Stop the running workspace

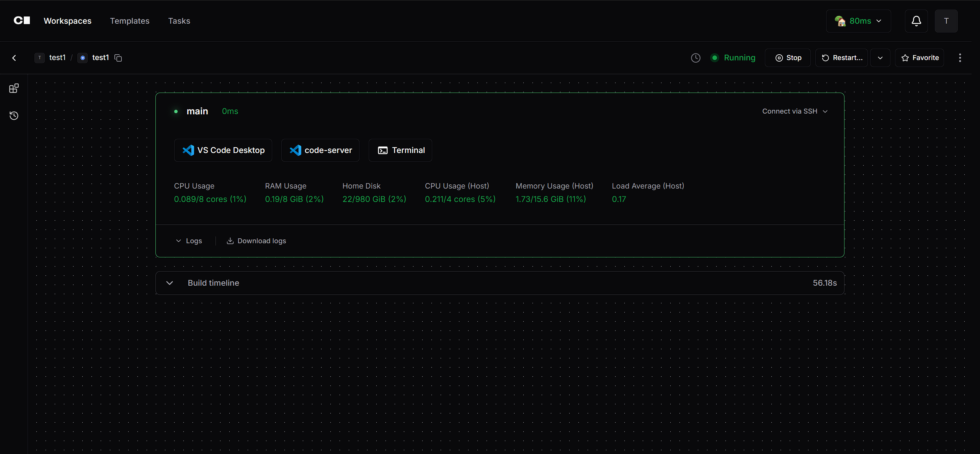pos(788,58)
